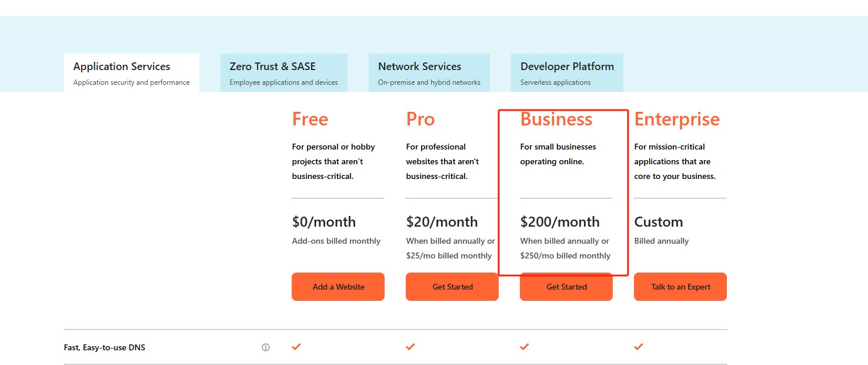Click the Enterprise plan heading
This screenshot has height=365, width=868.
(677, 120)
